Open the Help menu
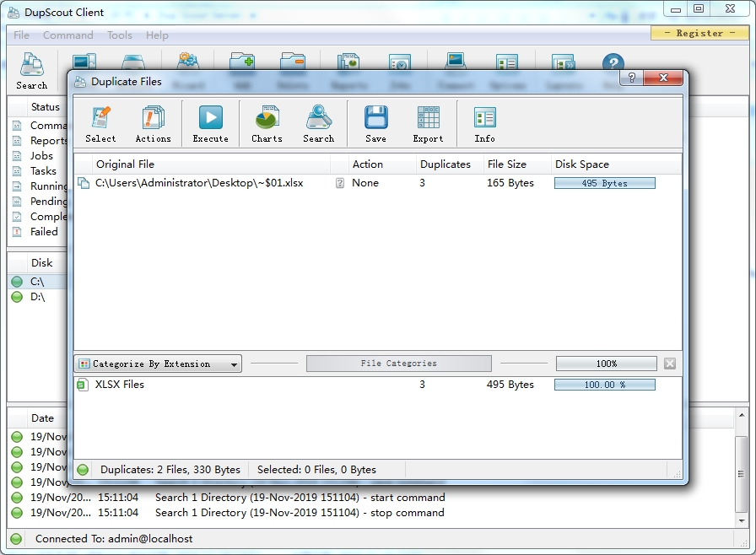756x555 pixels. pos(157,35)
